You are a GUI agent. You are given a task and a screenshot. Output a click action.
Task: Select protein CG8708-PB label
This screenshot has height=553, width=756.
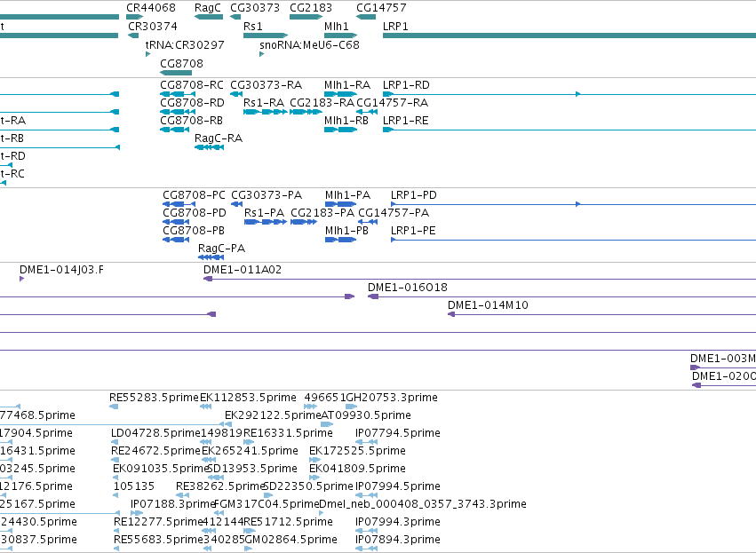pos(194,231)
